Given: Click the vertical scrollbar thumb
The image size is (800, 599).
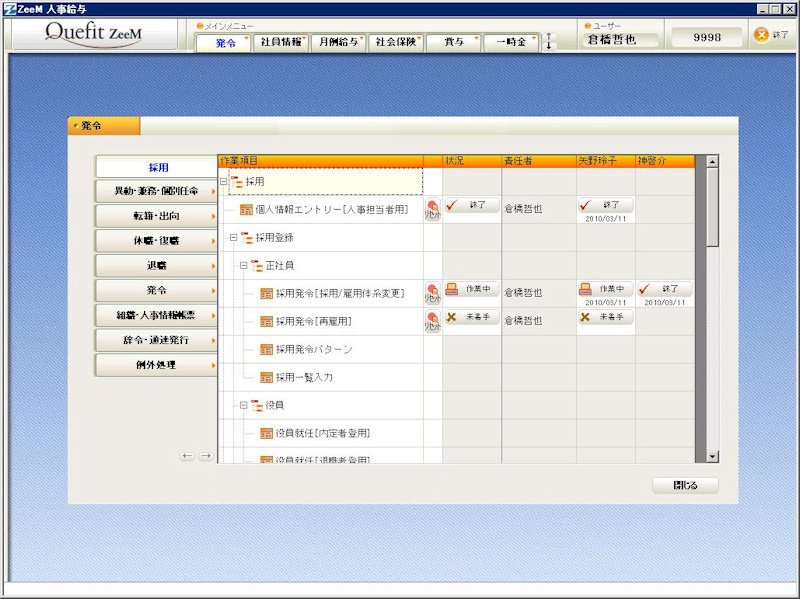Looking at the screenshot, I should click(x=712, y=208).
